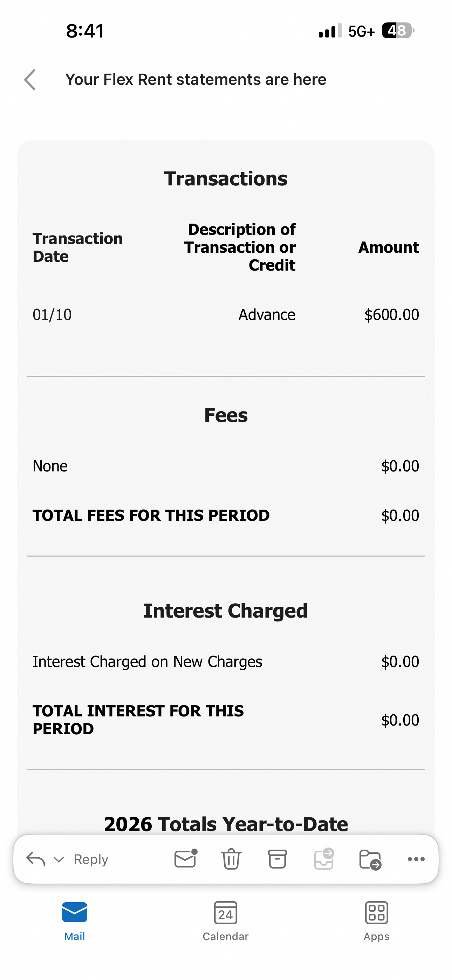Tap the reply arrow icon
The height and width of the screenshot is (980, 452).
[36, 859]
